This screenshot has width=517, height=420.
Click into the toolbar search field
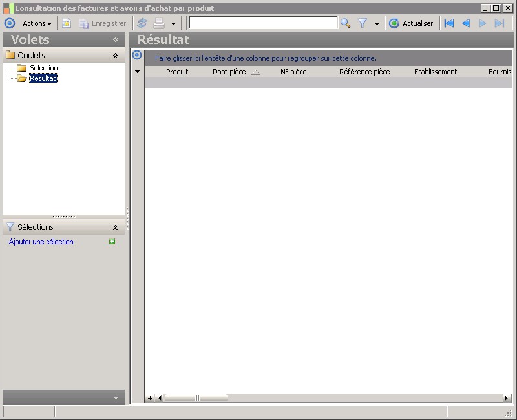(x=263, y=23)
